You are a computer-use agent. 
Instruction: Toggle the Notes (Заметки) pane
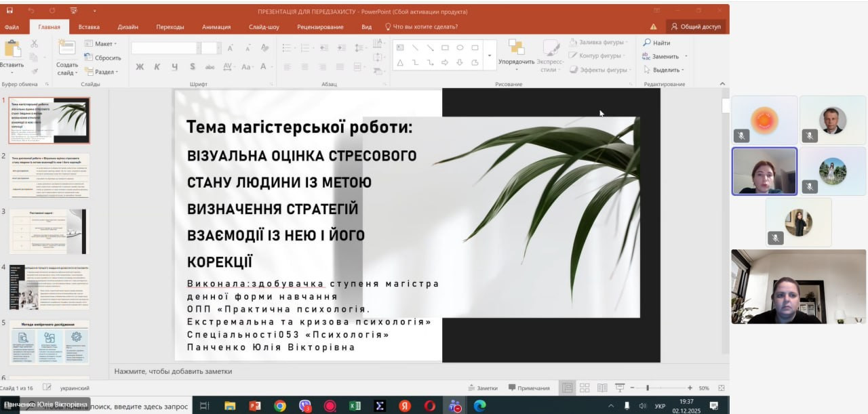[483, 388]
